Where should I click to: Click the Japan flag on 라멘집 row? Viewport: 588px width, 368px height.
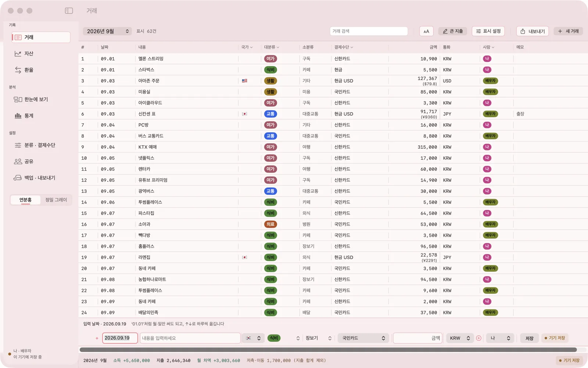244,257
